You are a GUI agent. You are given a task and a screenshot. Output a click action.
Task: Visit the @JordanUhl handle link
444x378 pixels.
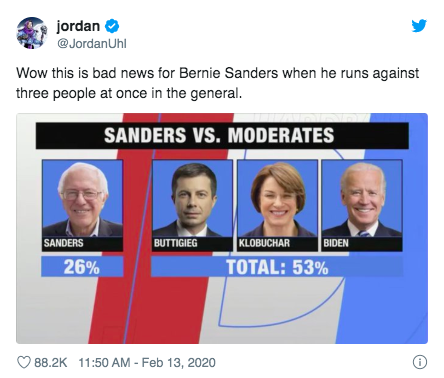tap(92, 44)
